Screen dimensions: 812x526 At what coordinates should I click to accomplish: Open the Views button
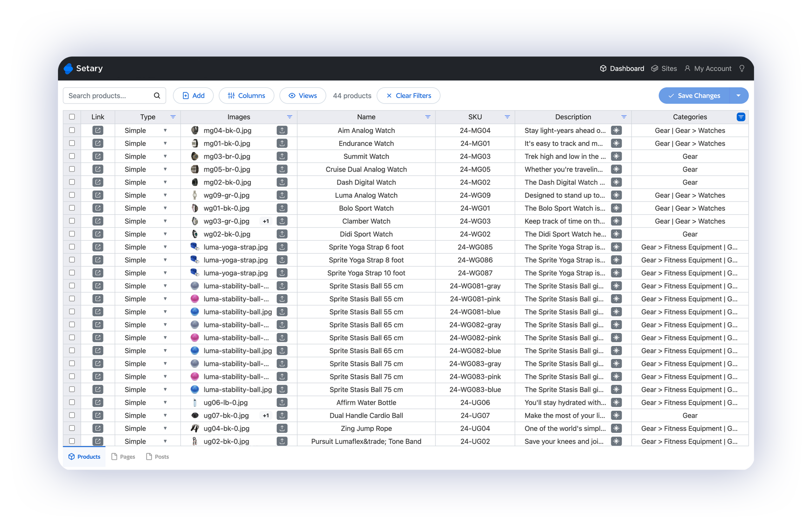click(303, 96)
